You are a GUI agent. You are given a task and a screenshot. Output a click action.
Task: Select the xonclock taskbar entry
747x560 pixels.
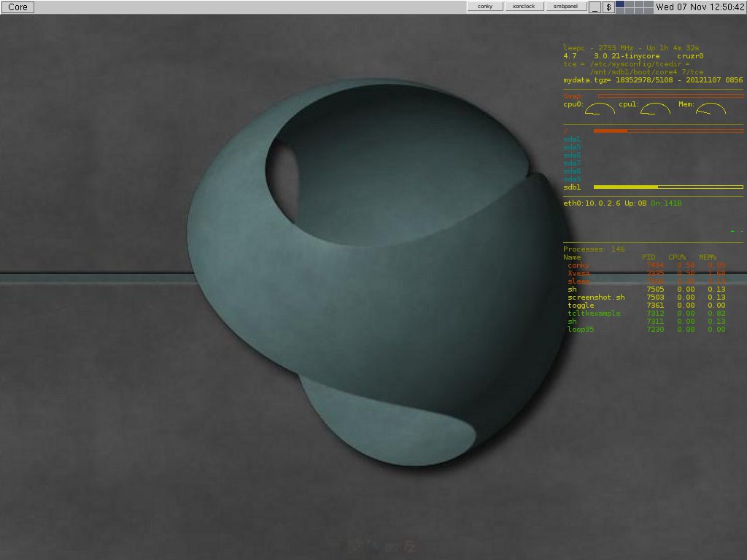click(523, 7)
